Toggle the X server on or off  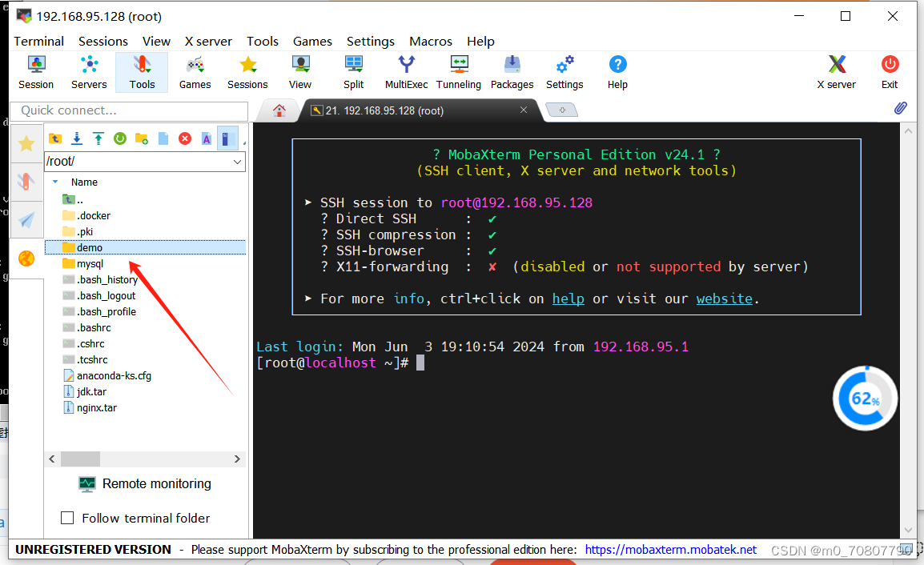[x=836, y=72]
